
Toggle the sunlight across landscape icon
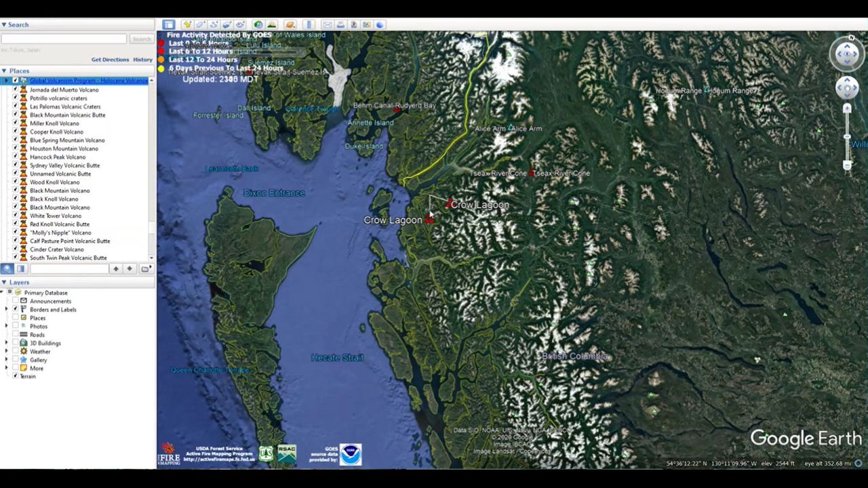point(272,25)
